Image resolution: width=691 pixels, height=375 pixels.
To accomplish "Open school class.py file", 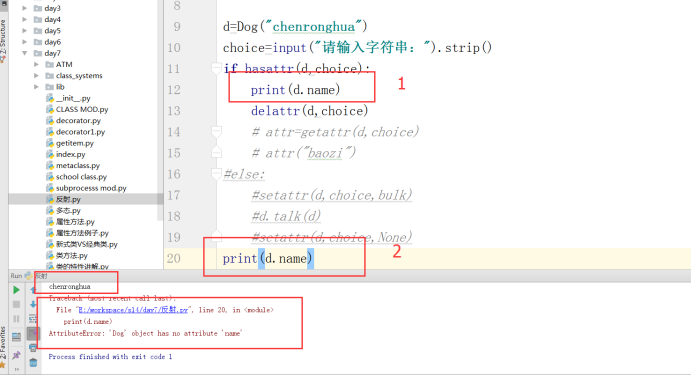I will point(77,177).
